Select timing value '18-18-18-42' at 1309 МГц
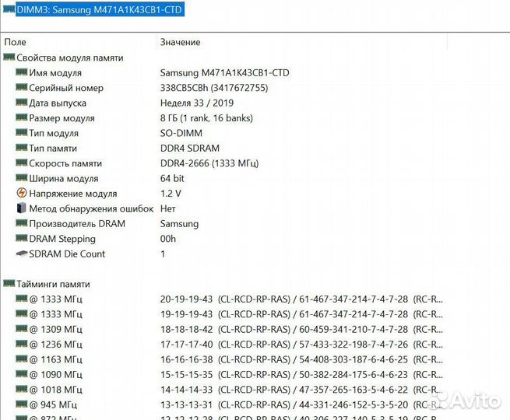The image size is (510, 420). (x=186, y=329)
